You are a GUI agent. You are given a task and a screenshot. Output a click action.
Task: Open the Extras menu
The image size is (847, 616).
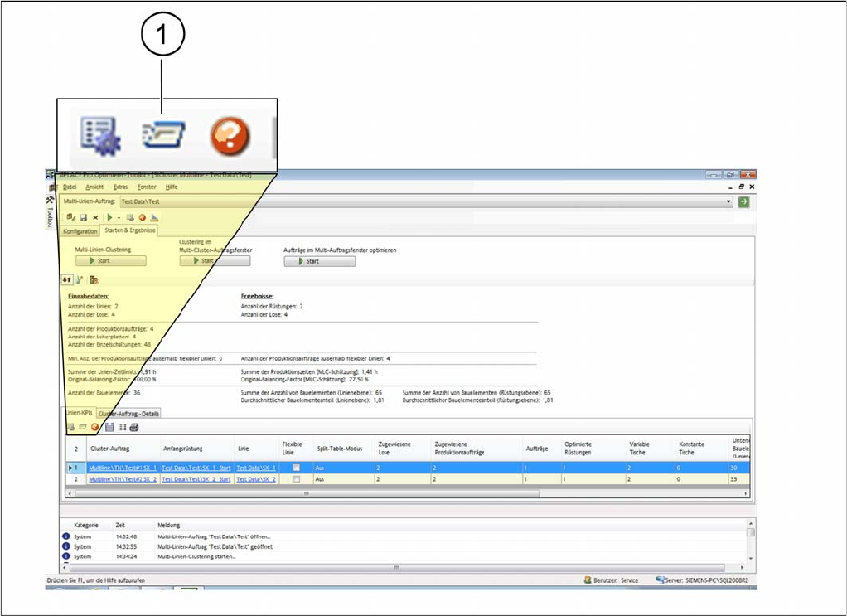coord(120,187)
